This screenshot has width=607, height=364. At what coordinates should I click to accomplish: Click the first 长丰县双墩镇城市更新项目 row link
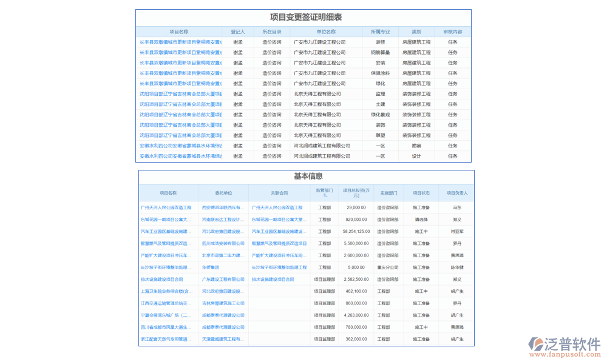coord(181,42)
